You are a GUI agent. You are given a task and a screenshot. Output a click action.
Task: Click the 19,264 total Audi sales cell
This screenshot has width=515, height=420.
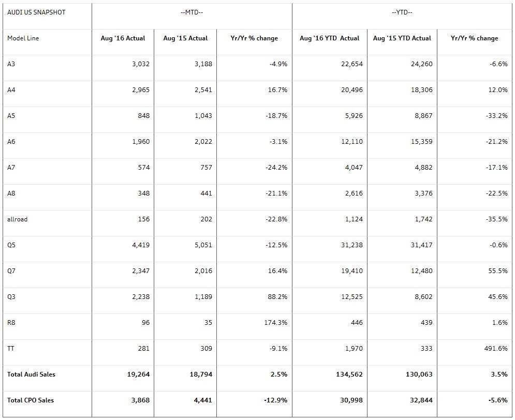click(x=138, y=374)
